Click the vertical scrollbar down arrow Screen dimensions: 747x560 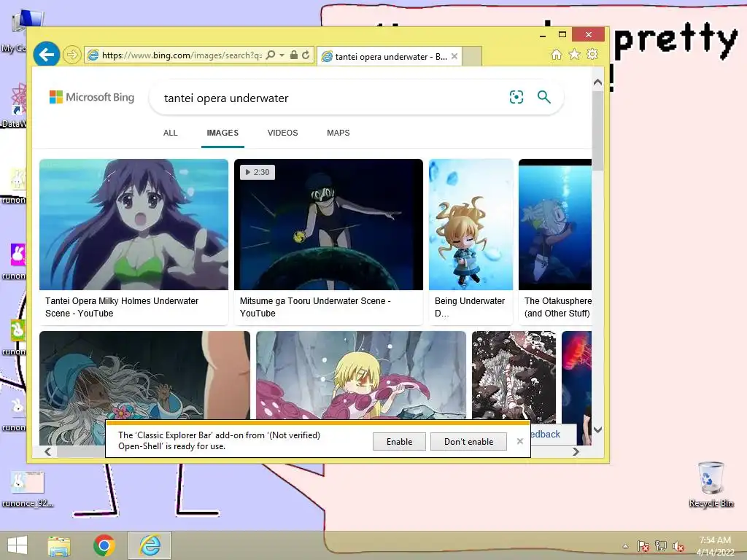[x=597, y=430]
